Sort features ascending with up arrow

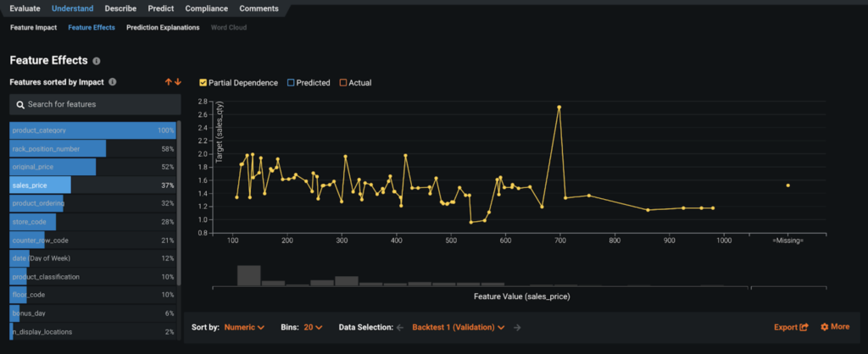pos(169,82)
